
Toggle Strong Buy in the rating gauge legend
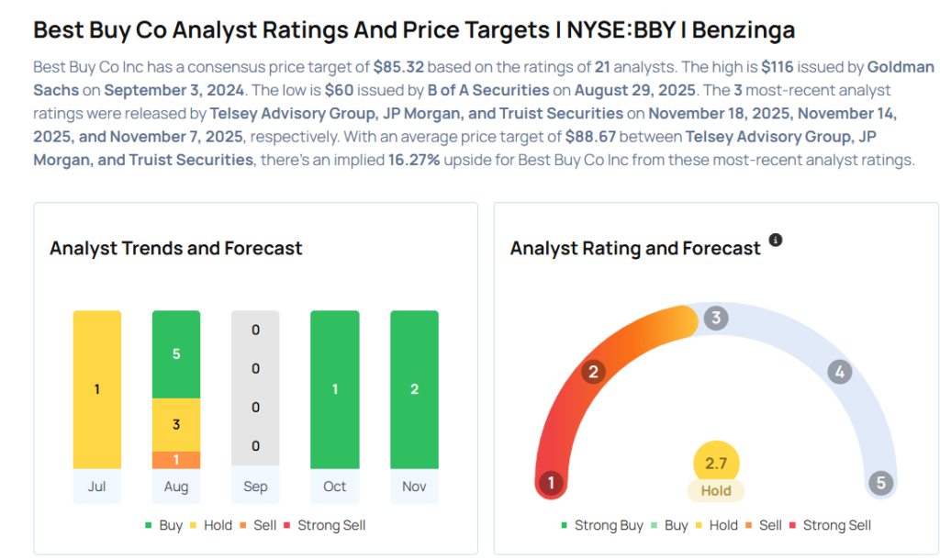click(x=602, y=525)
